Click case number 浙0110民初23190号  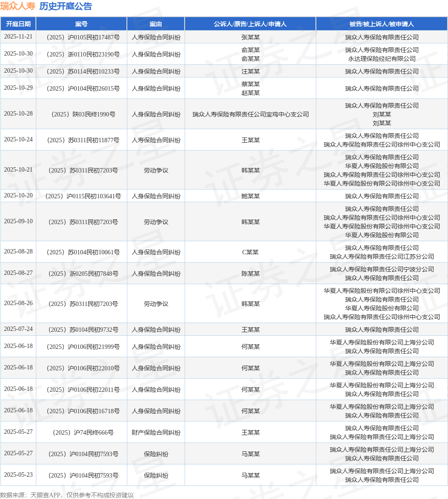[83, 54]
